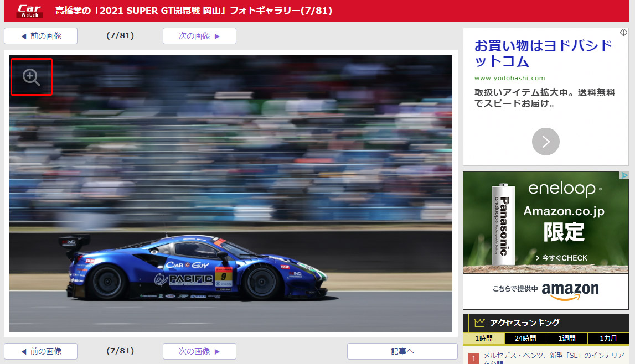The height and width of the screenshot is (364, 635).
Task: Click the magnifier zoom icon on photo
Action: pyautogui.click(x=31, y=77)
